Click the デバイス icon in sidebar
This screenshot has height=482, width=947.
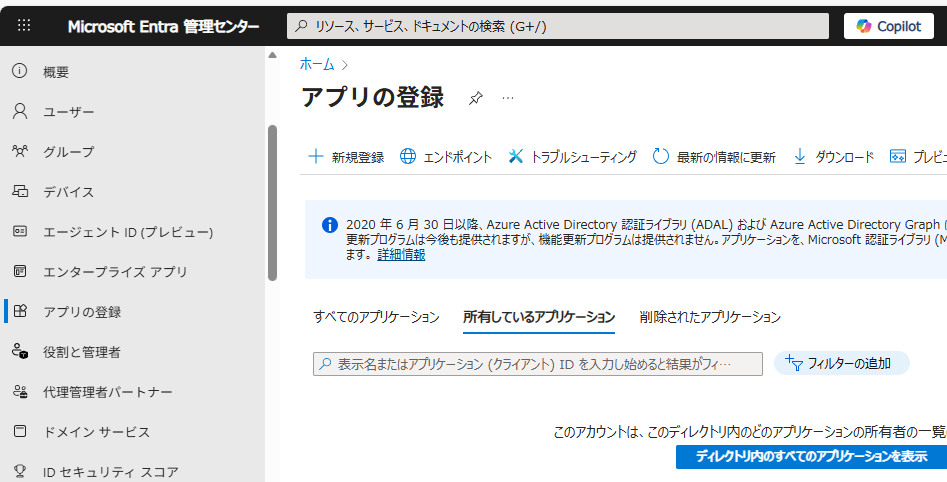click(20, 191)
